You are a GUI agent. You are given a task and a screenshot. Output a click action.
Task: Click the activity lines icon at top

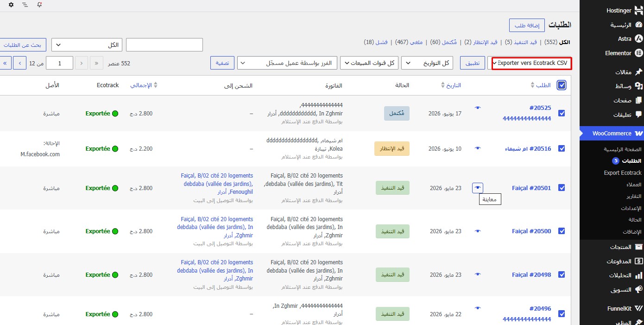(x=25, y=5)
